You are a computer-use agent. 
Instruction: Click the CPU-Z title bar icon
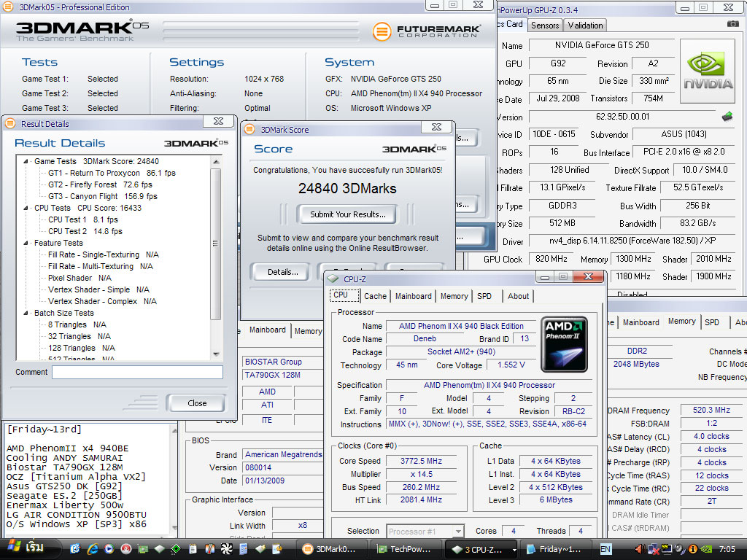pos(333,279)
